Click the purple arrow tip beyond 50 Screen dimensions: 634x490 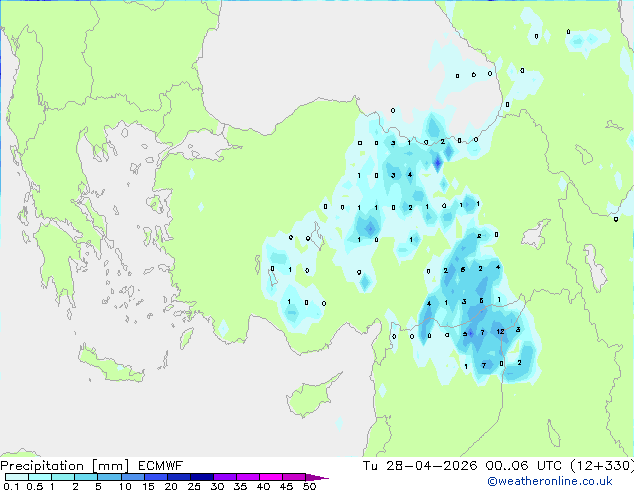click(x=317, y=477)
